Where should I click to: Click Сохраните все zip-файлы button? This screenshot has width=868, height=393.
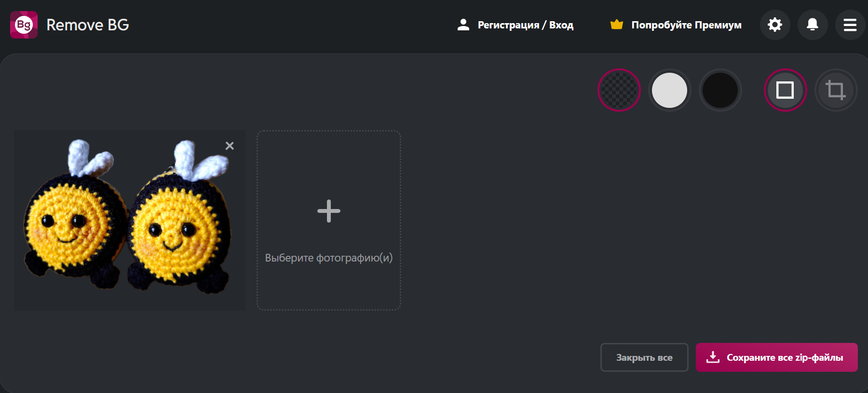776,357
